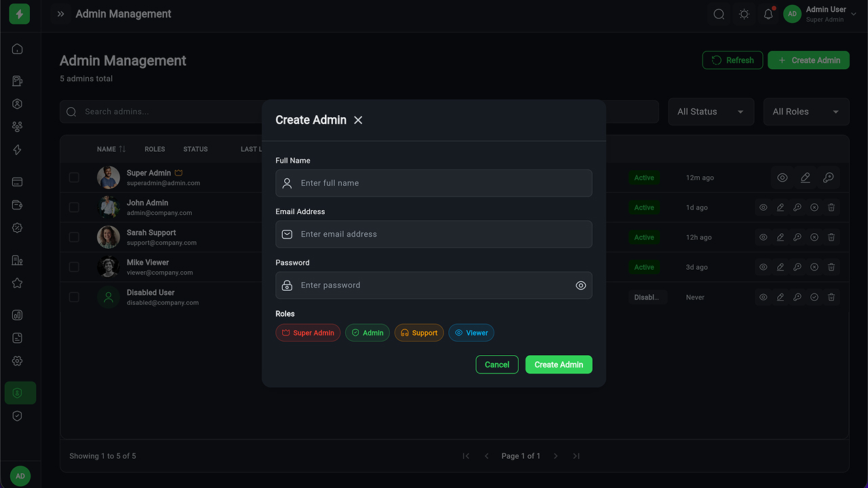Select the Super Admin role chip
Image resolution: width=868 pixels, height=488 pixels.
(308, 333)
